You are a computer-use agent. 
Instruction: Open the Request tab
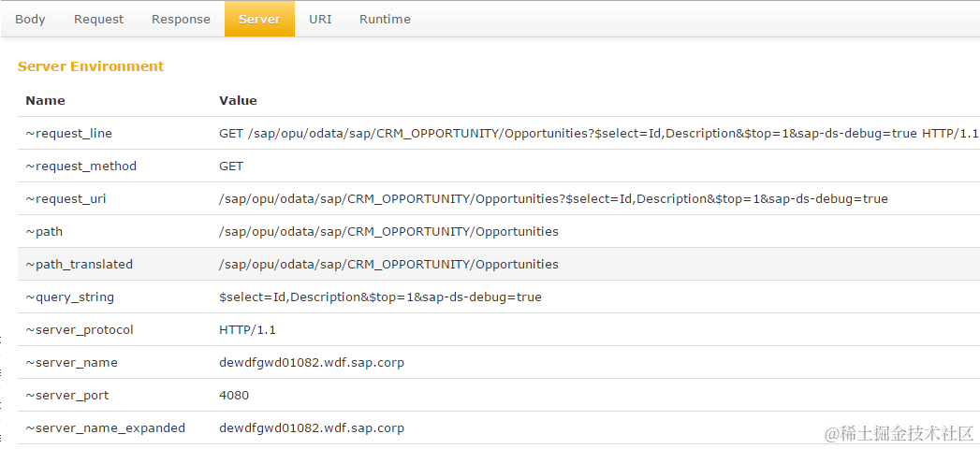(99, 20)
